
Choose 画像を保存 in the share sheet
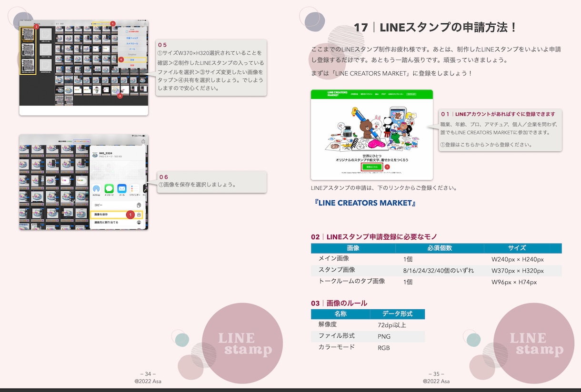[117, 215]
